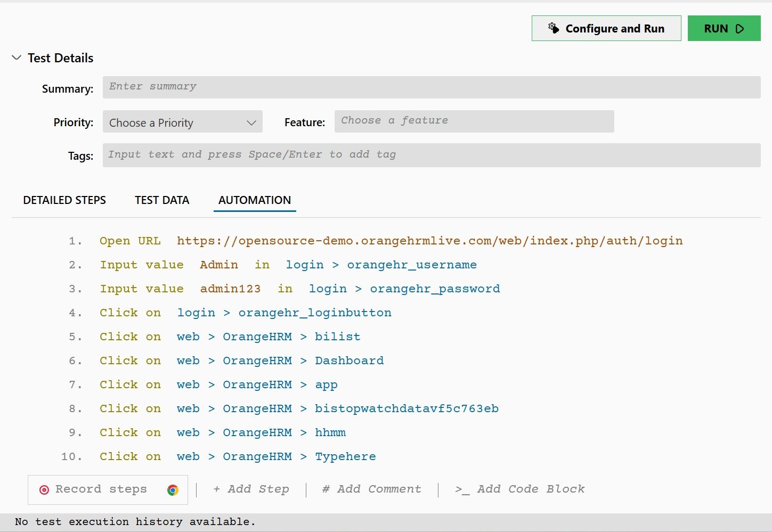Click the play triangle in RUN button
This screenshot has height=532, width=772.
coord(740,29)
